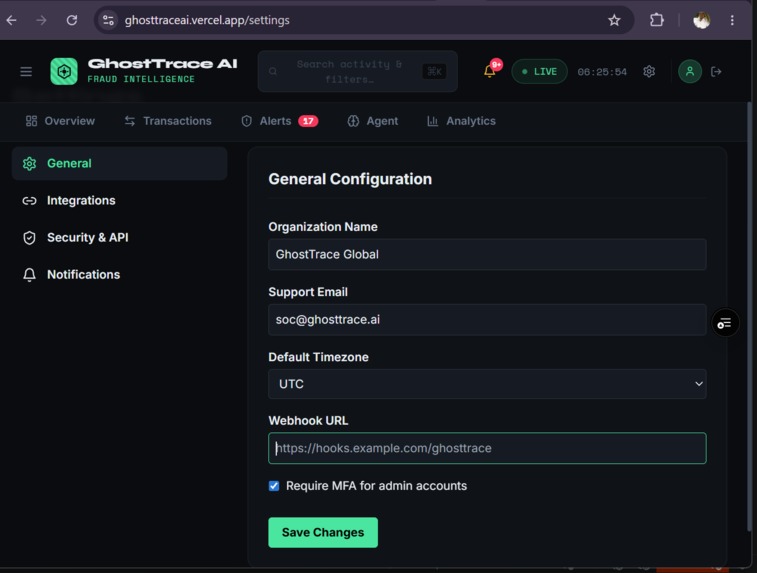Image resolution: width=757 pixels, height=573 pixels.
Task: Open settings gear icon in header
Action: click(649, 71)
